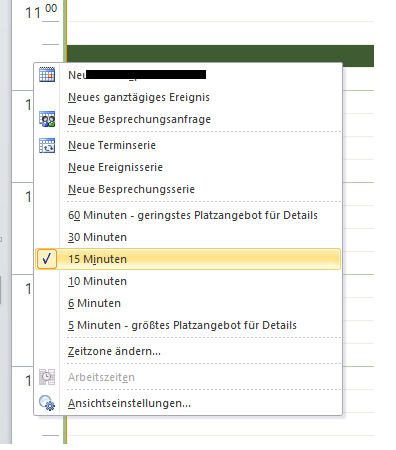Click the 11:00 time label

pos(41,12)
